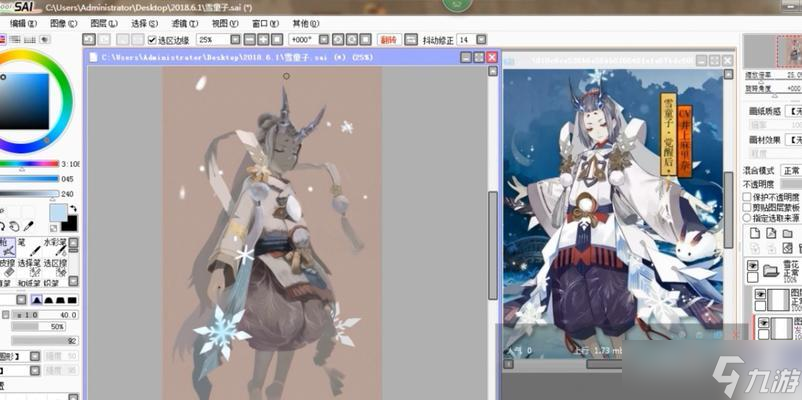The image size is (802, 400).
Task: Swap foreground and background colors
Action: click(x=71, y=207)
